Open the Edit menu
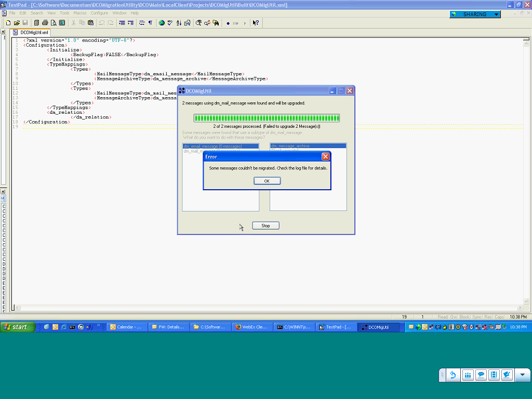The image size is (532, 399). 23,13
